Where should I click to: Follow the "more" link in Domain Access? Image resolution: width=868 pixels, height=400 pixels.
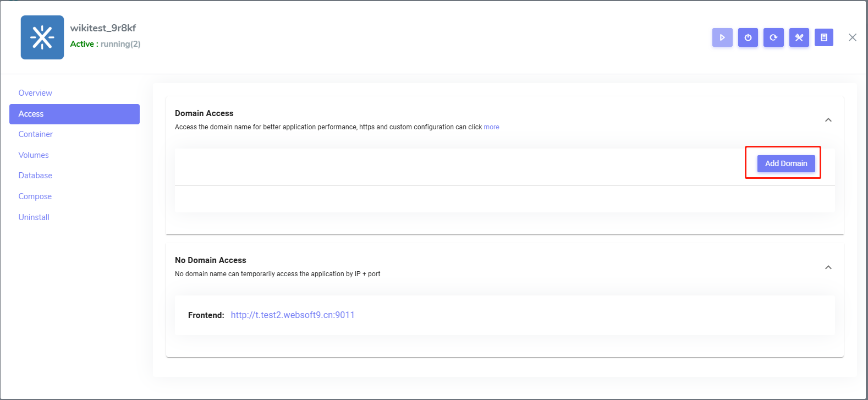click(x=491, y=127)
